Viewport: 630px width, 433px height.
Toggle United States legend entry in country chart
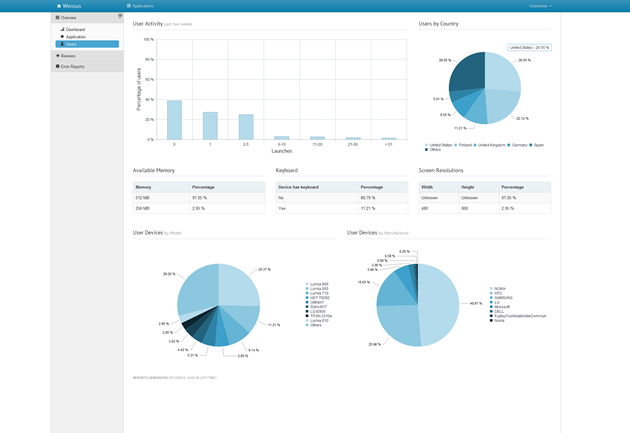point(438,144)
